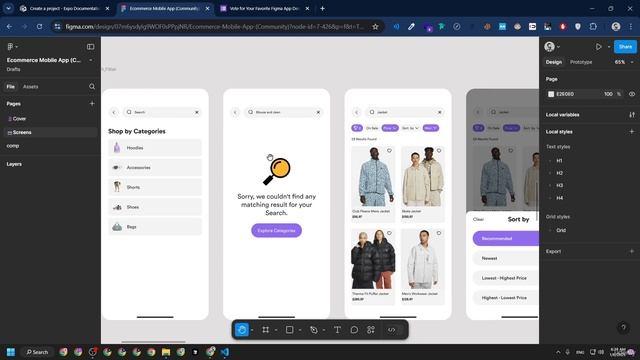Open browser extensions puzzle icon
Image resolution: width=640 pixels, height=360 pixels.
tap(593, 27)
